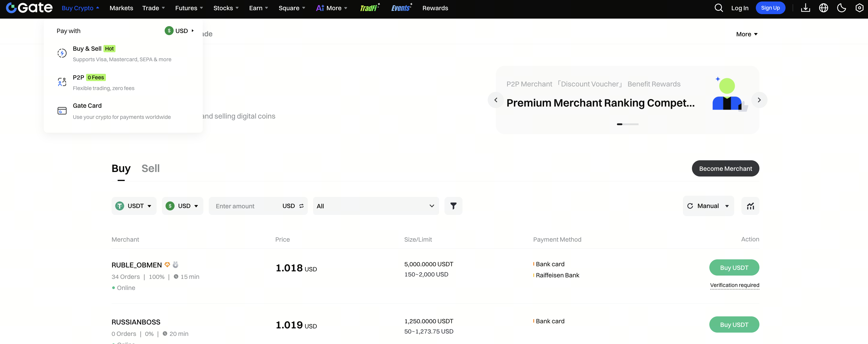Open the All payment methods dropdown

[376, 206]
